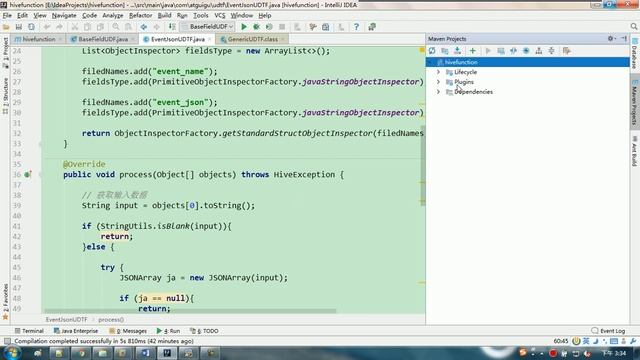640x360 pixels.
Task: Open the VCS menu
Action: pos(220,16)
